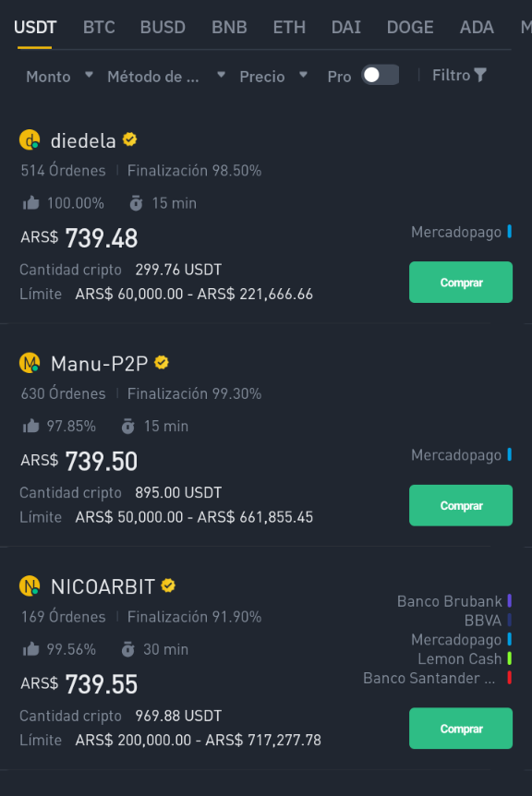Click diedela's avatar icon
The width and height of the screenshot is (532, 796).
pos(30,139)
